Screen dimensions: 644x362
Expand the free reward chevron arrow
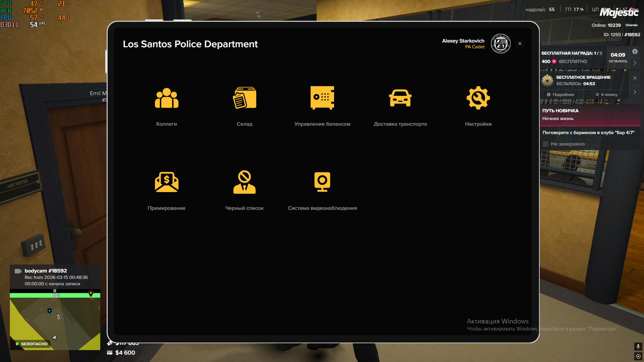point(635,63)
